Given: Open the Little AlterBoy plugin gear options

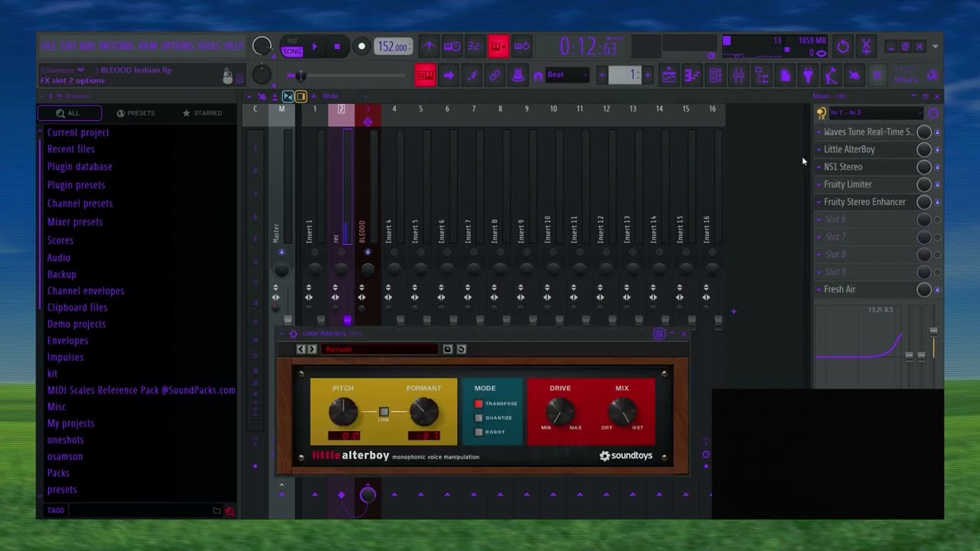Looking at the screenshot, I should click(x=292, y=334).
